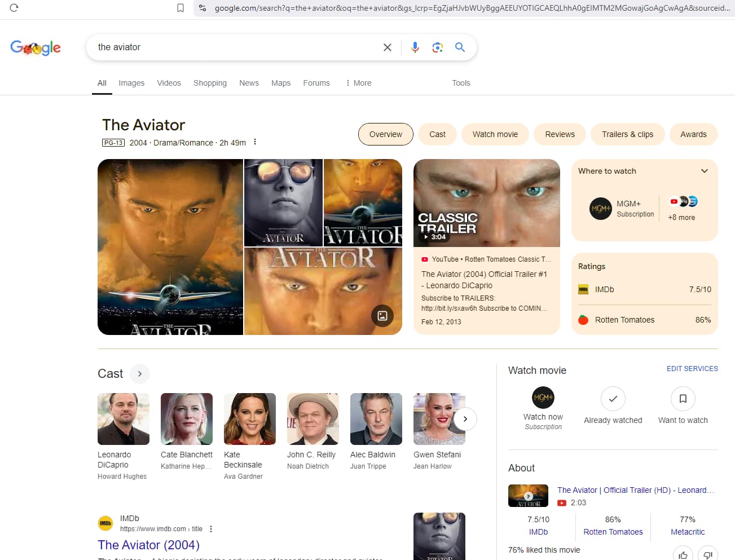This screenshot has width=735, height=560.
Task: Advance the cast carousel next arrow
Action: click(x=465, y=419)
